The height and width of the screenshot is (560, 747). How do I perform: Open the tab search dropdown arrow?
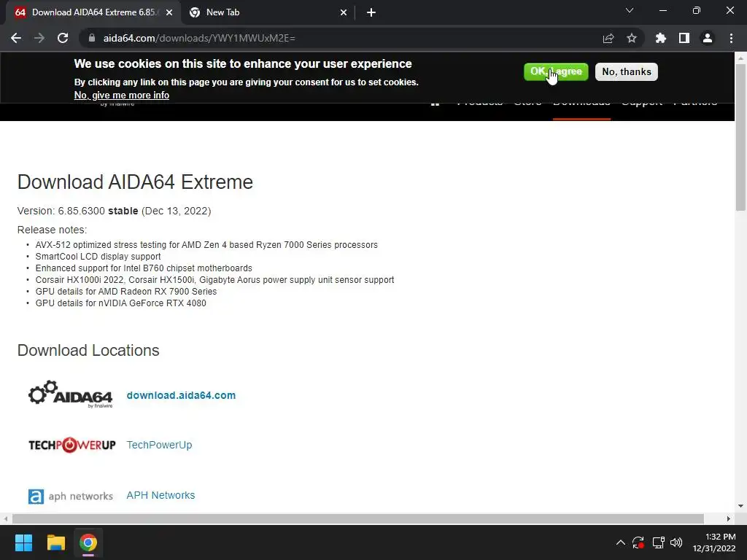(x=630, y=10)
